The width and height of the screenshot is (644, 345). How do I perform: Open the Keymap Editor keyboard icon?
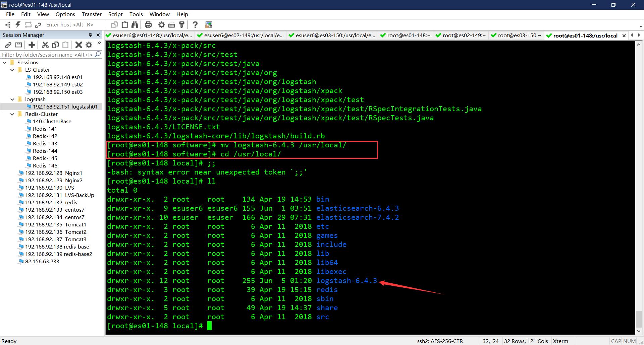tap(172, 25)
